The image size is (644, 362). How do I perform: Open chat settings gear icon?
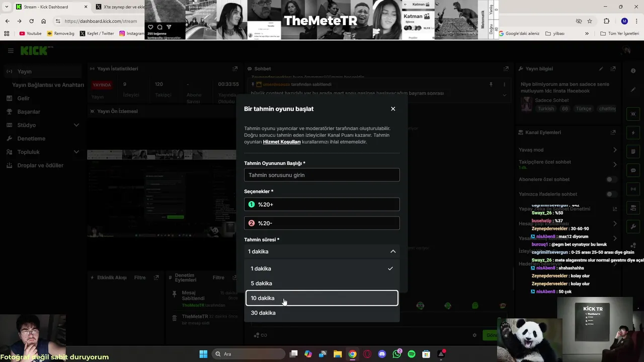coord(474,335)
